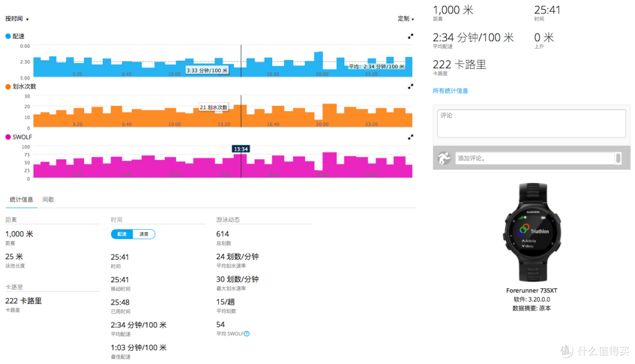Click the Forerunner 735XT watch image
Screen dimensions: 635x364
coord(532,233)
